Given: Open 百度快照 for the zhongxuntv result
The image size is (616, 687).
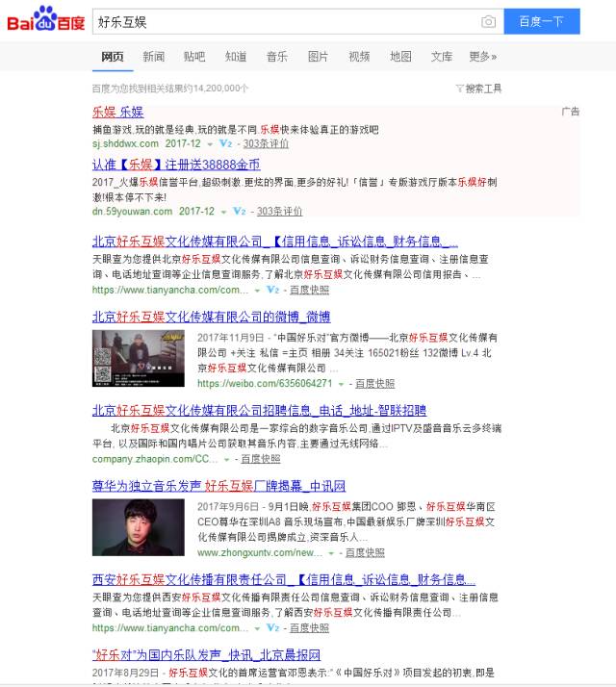Looking at the screenshot, I should pyautogui.click(x=365, y=553).
